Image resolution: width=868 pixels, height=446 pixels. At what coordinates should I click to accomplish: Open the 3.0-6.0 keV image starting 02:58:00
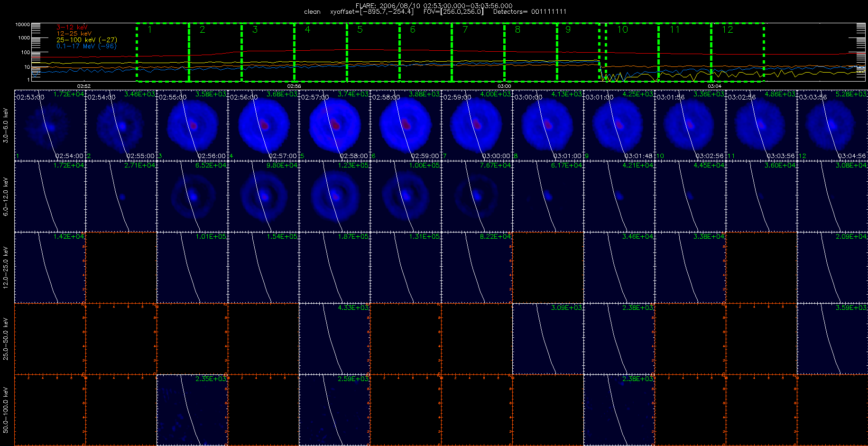pyautogui.click(x=406, y=125)
